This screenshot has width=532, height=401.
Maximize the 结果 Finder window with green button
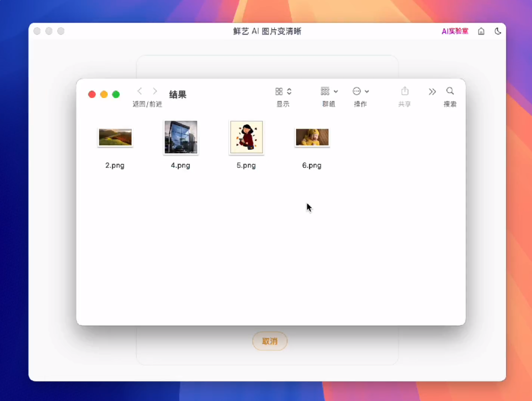click(116, 94)
